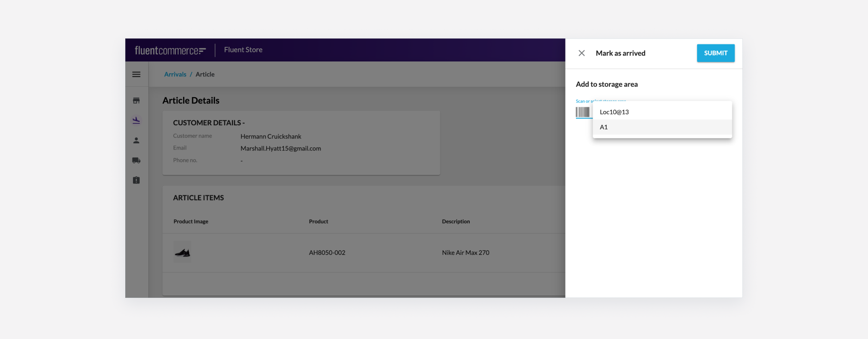The height and width of the screenshot is (339, 868).
Task: Click product code AH8050-002
Action: tap(327, 253)
